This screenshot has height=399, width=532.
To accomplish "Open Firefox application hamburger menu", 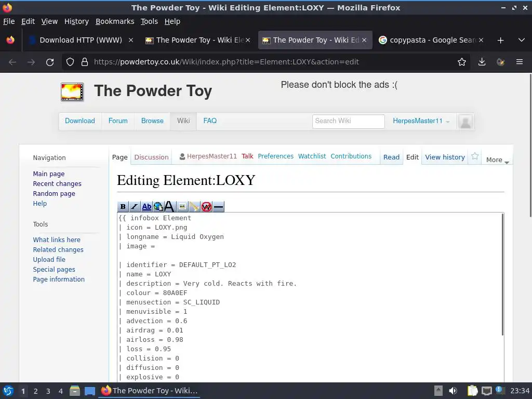I will click(519, 62).
